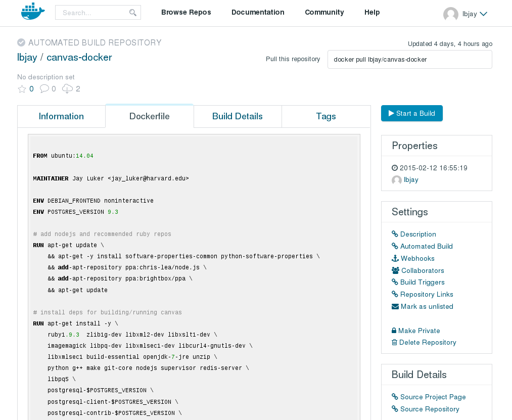The image size is (512, 420).
Task: Click the cloud download pulls icon
Action: point(67,89)
